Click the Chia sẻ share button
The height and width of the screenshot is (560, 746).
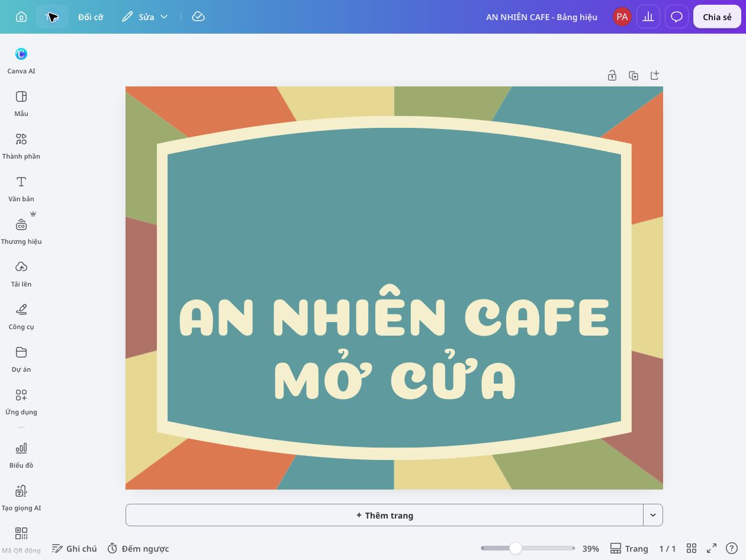717,17
